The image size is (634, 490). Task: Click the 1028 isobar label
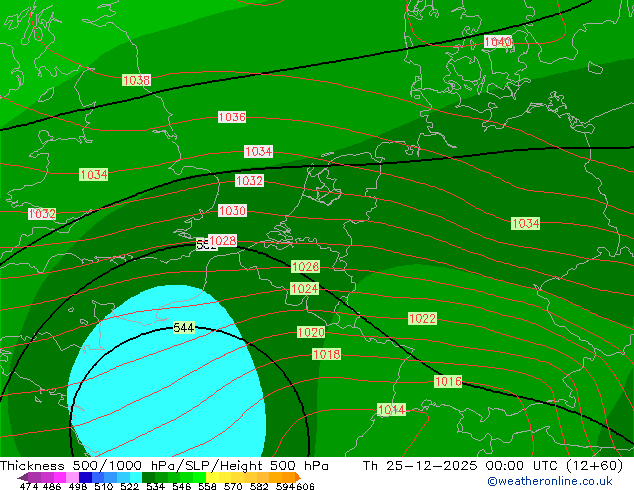click(x=223, y=241)
